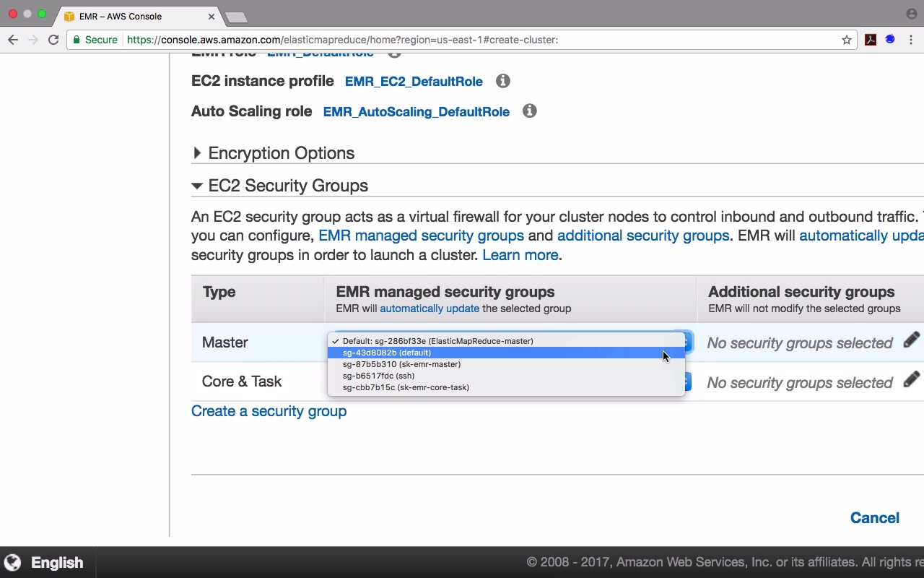The width and height of the screenshot is (924, 578).
Task: Go back using the browser back arrow
Action: 13,40
